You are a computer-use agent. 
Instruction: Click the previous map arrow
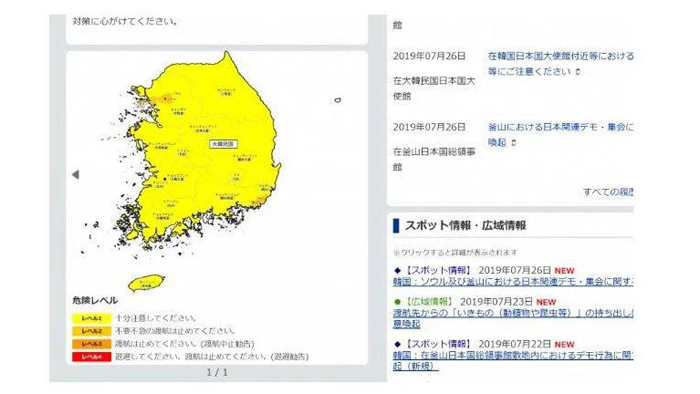coord(75,174)
